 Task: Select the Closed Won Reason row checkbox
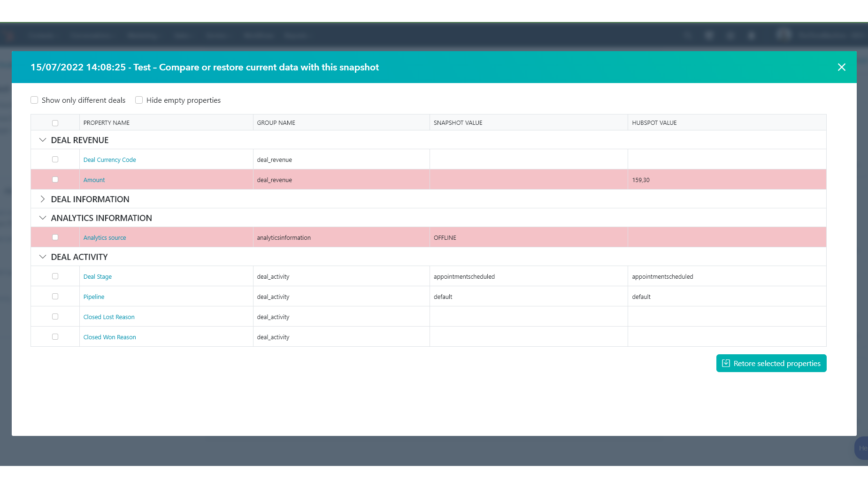pyautogui.click(x=55, y=337)
